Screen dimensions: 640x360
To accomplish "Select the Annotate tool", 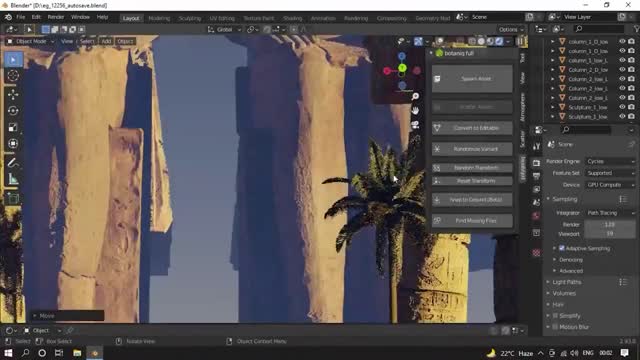I will pyautogui.click(x=13, y=163).
